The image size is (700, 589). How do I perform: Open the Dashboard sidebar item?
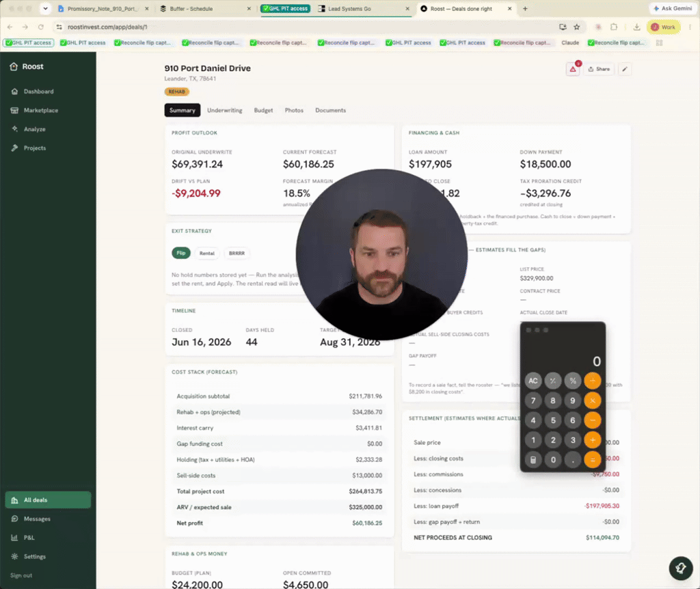coord(33,91)
